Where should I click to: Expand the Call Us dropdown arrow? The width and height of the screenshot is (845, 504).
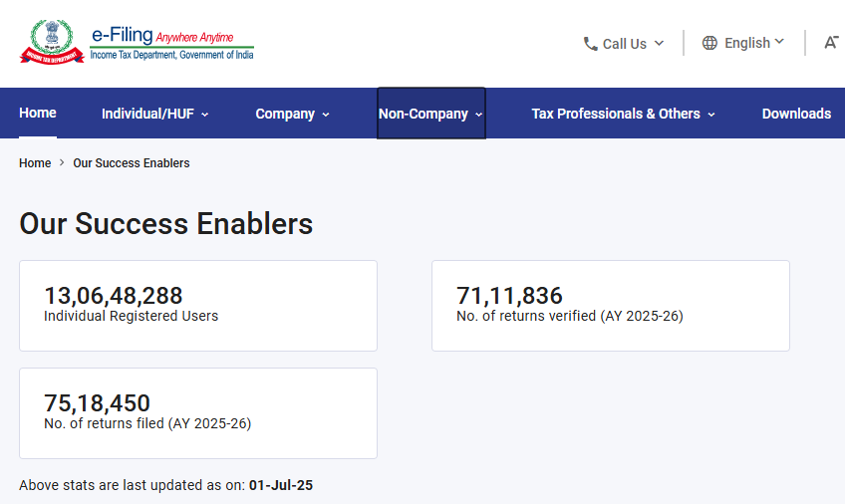pyautogui.click(x=659, y=44)
